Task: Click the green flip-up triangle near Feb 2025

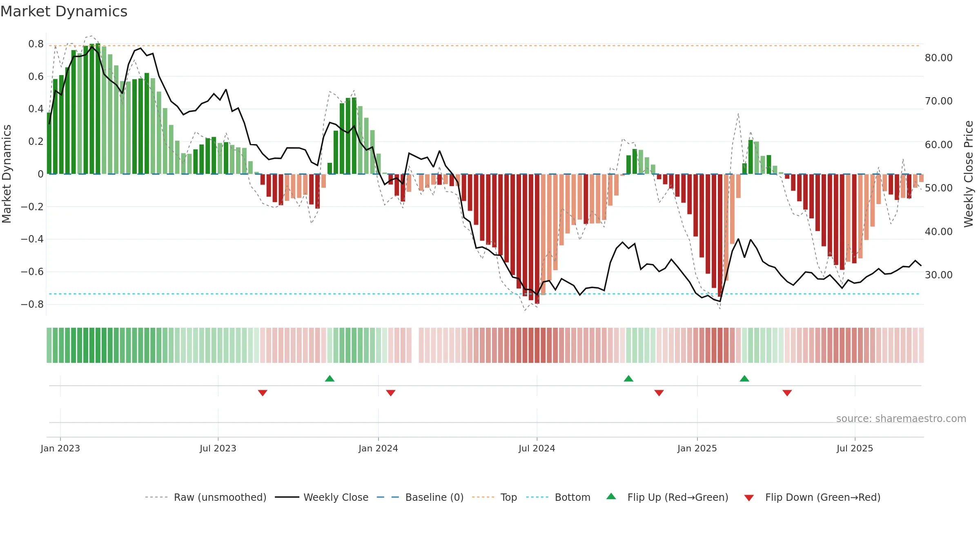Action: (744, 378)
